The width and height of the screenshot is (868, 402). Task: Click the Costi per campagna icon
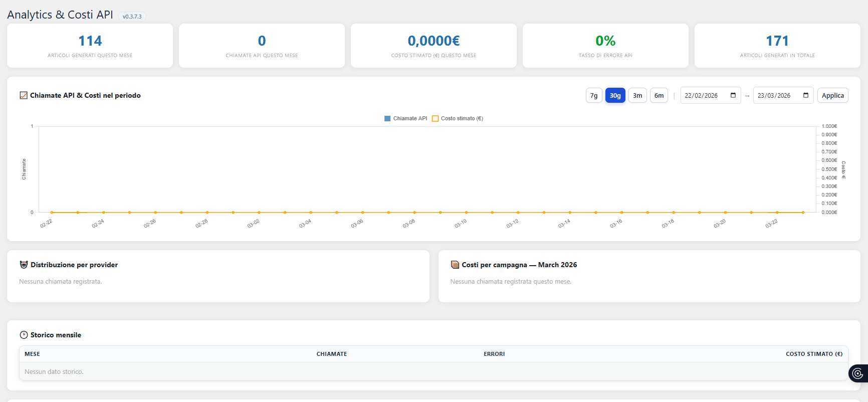(x=455, y=265)
